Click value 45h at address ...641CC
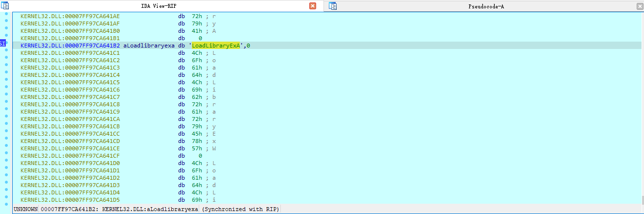This screenshot has height=214, width=644. (x=197, y=134)
